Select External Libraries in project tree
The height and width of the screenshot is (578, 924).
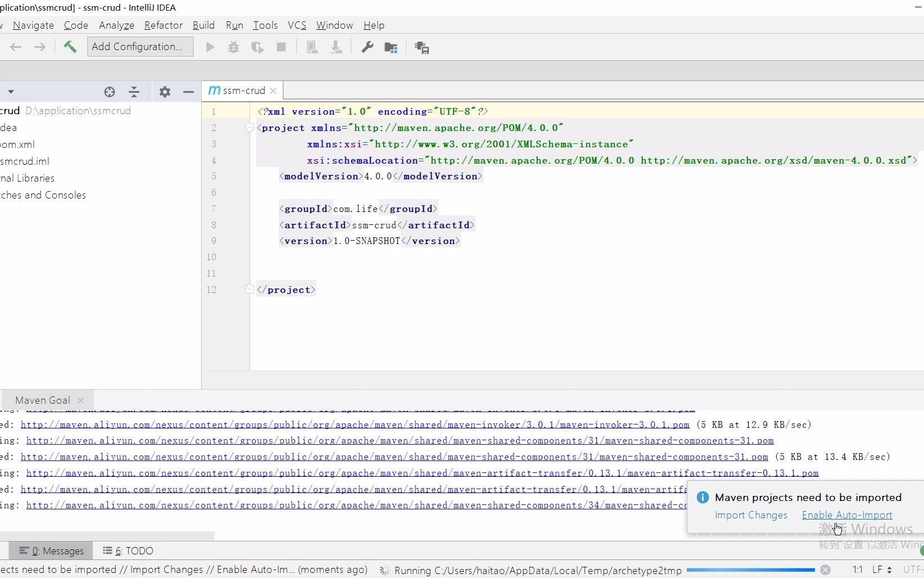click(28, 178)
